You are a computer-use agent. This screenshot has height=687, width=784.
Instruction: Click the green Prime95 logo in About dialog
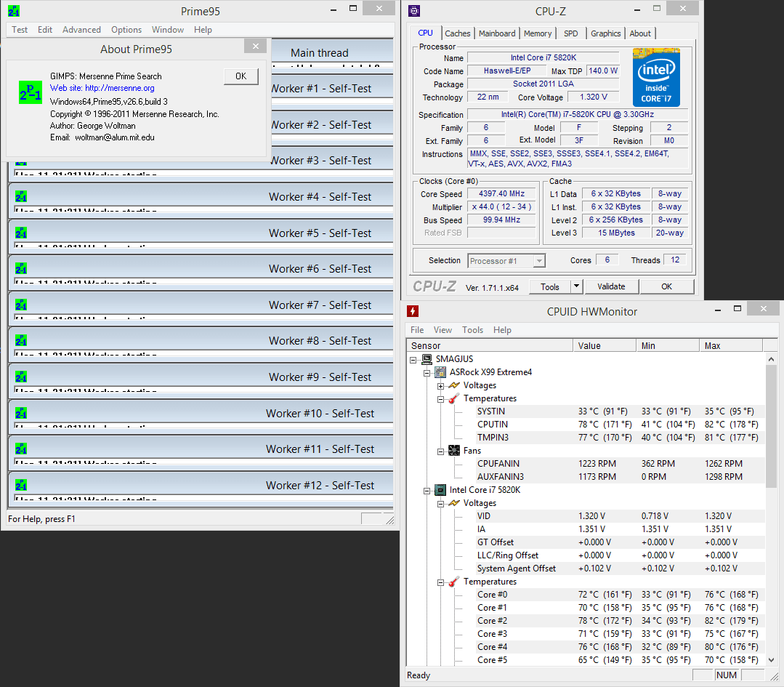pos(31,92)
